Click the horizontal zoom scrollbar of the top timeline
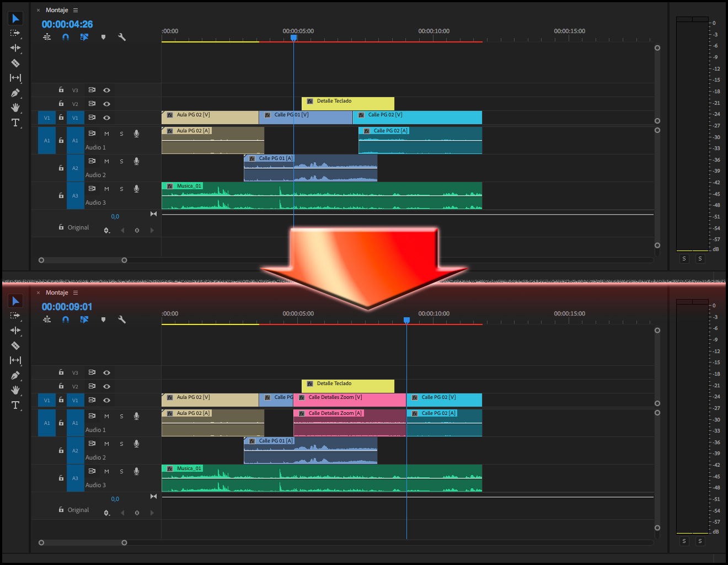 [x=83, y=260]
